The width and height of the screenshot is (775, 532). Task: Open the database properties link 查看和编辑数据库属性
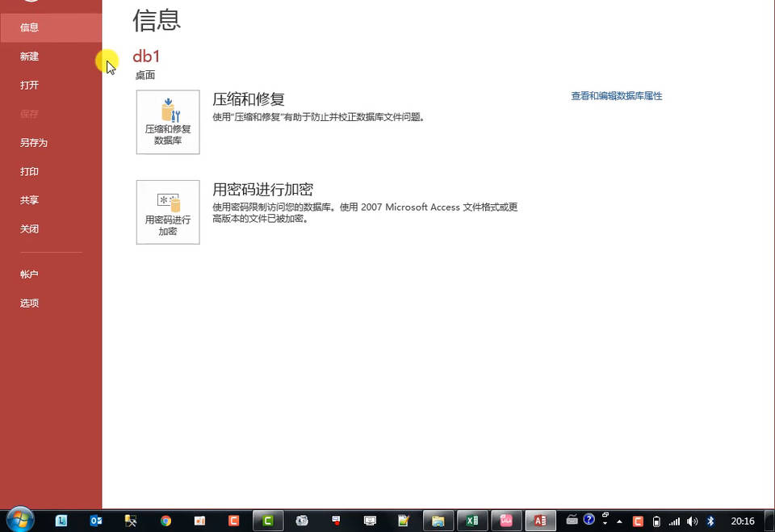(x=616, y=96)
